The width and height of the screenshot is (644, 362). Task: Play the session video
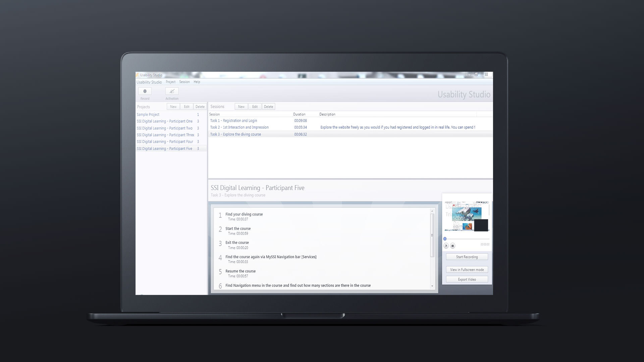click(446, 246)
